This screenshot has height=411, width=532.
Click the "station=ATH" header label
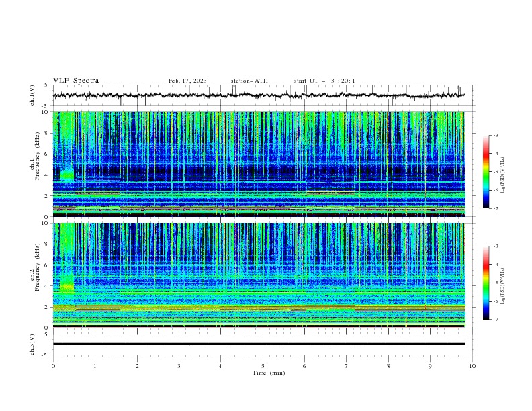point(249,81)
